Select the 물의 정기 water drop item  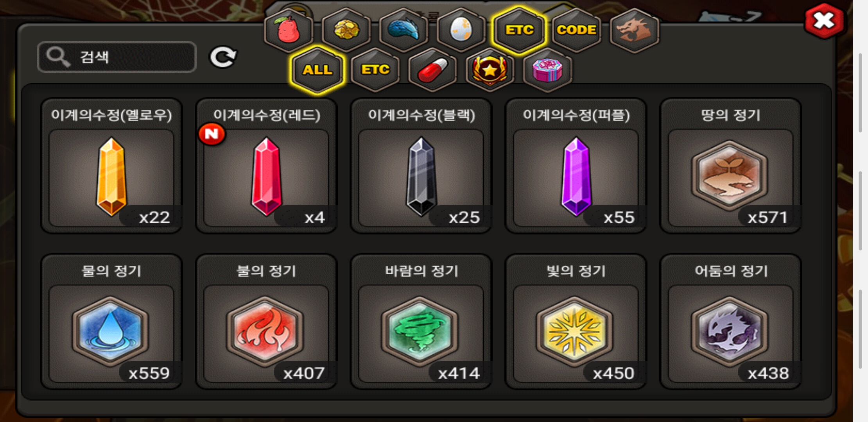coord(111,322)
